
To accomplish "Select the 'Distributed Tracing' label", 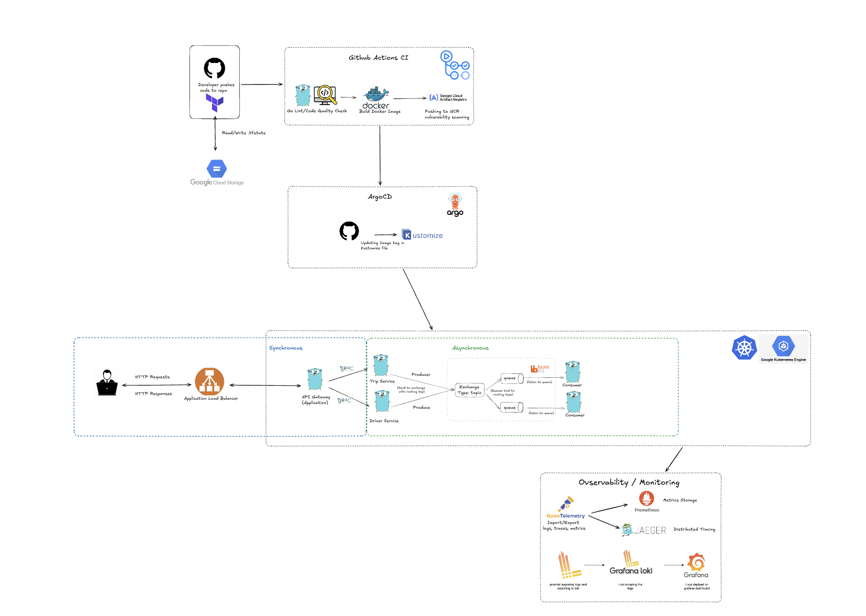I will (695, 529).
